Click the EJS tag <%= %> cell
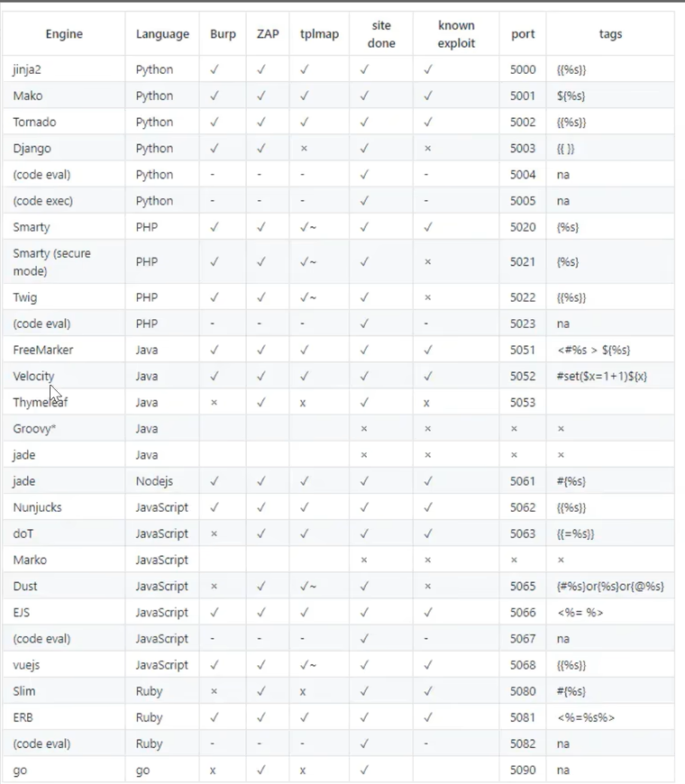 tap(580, 613)
